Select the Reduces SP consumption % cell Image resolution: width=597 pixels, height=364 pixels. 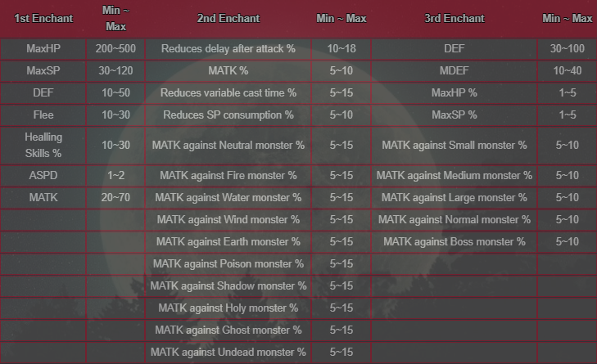(x=228, y=115)
